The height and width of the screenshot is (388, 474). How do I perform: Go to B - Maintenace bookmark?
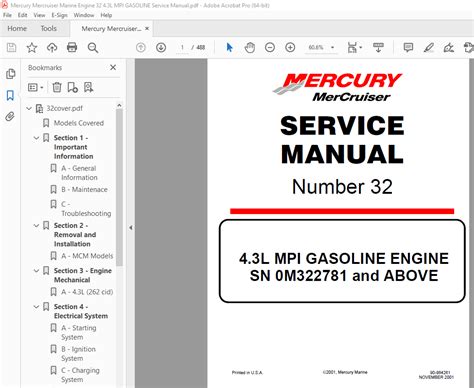pyautogui.click(x=84, y=189)
